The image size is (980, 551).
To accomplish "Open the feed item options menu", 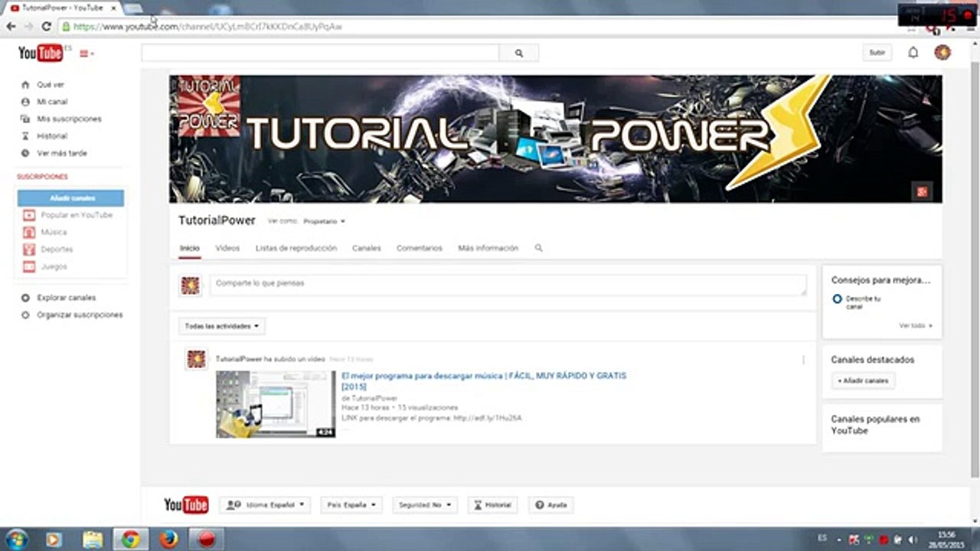I will tap(803, 360).
